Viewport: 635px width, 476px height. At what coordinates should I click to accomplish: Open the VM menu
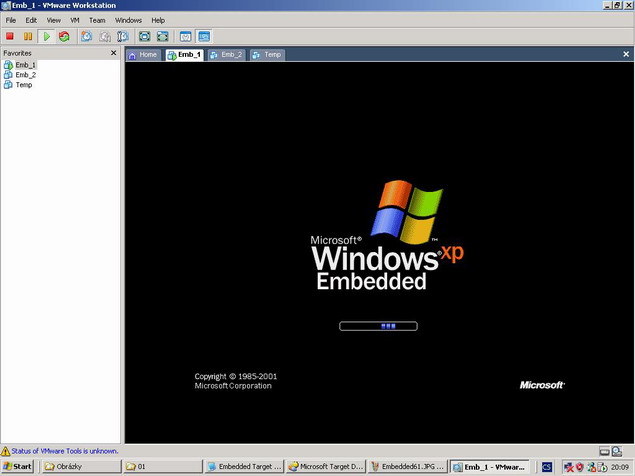tap(75, 20)
